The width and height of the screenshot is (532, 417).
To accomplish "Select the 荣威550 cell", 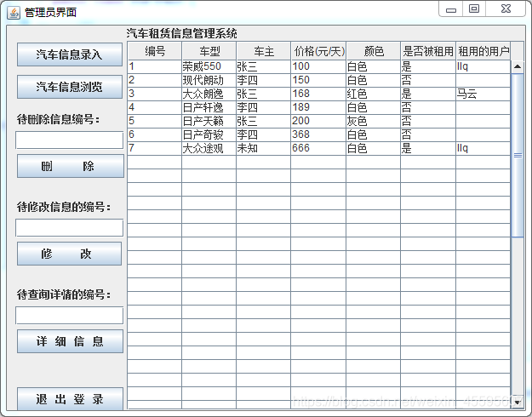I will [209, 67].
